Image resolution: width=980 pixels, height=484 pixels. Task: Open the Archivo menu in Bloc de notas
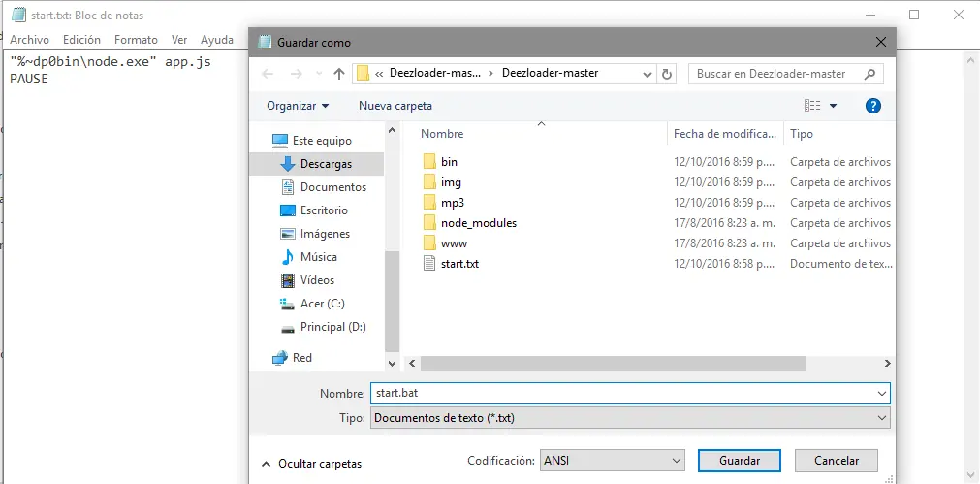tap(29, 40)
